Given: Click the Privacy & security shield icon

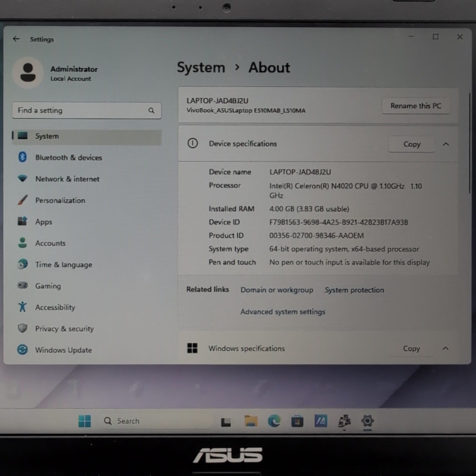Looking at the screenshot, I should 23,328.
